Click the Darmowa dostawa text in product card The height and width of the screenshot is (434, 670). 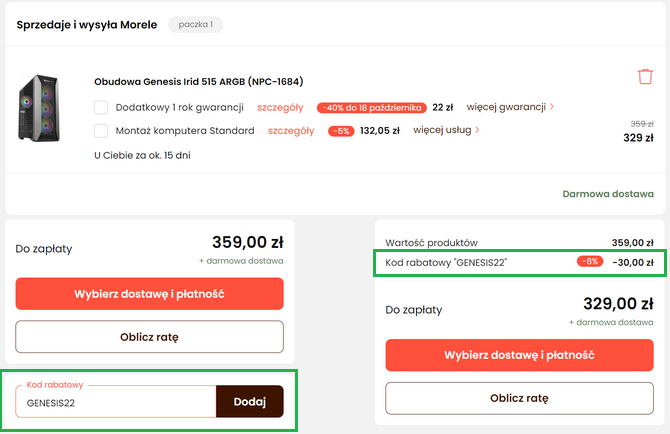click(608, 194)
